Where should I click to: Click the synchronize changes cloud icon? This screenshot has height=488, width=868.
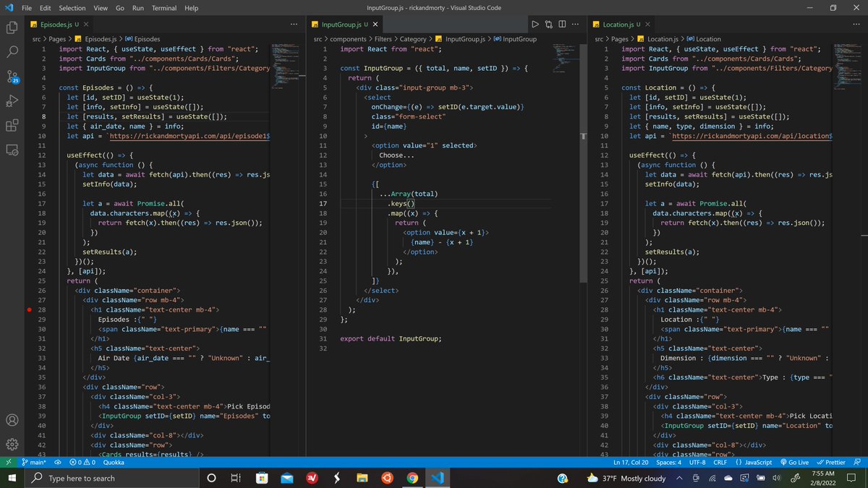click(x=57, y=462)
